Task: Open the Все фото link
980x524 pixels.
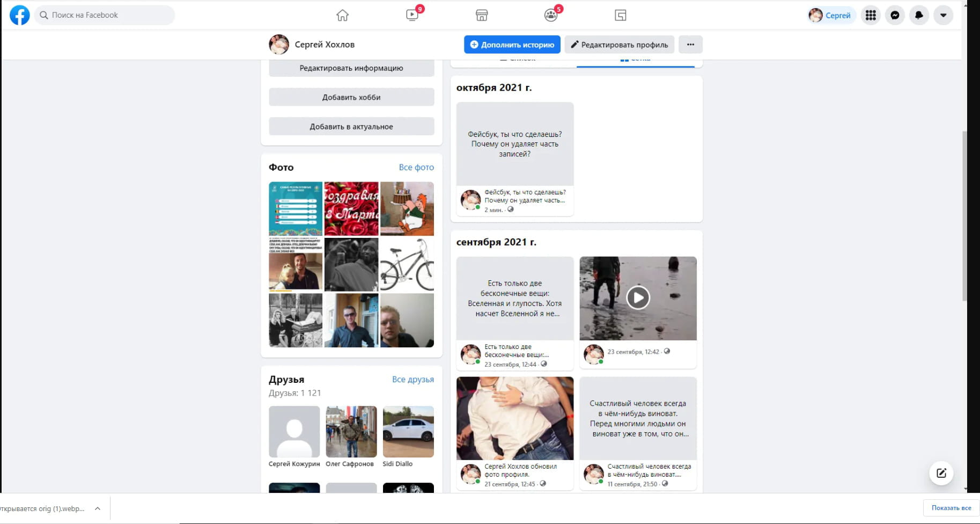Action: click(x=416, y=167)
